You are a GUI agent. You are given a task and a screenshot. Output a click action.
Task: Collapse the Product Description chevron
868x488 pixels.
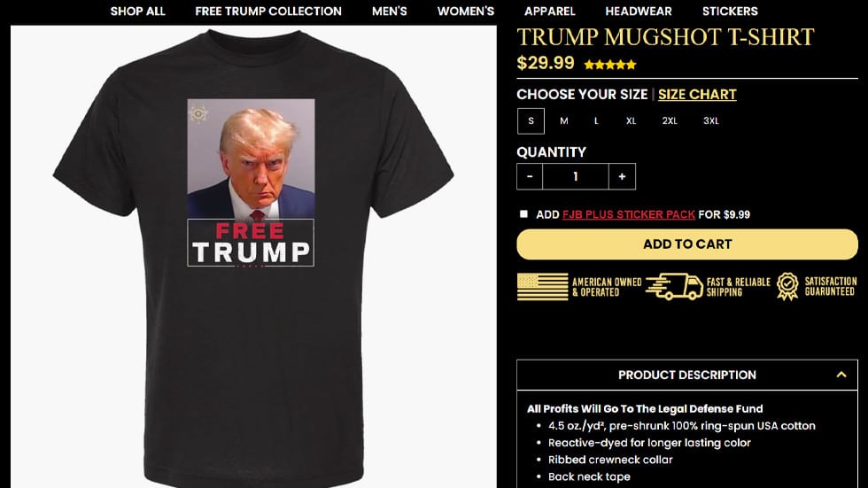[x=841, y=375]
